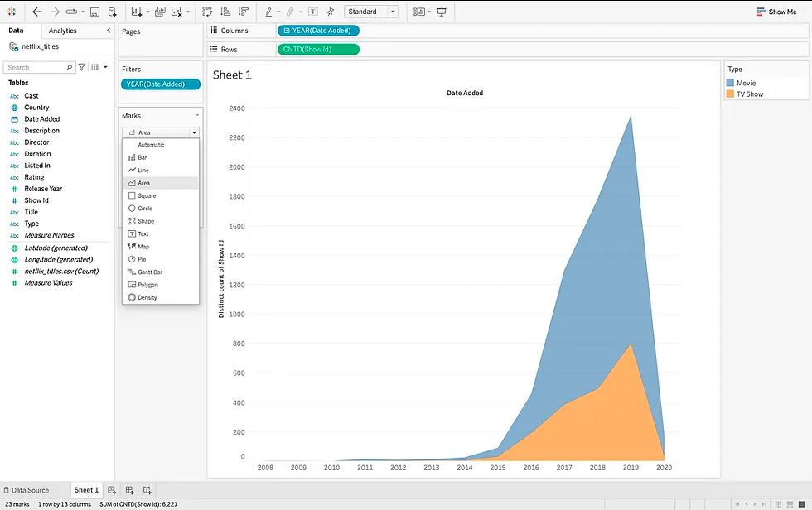Toggle Show Mark Labels text icon
The width and height of the screenshot is (812, 510).
313,12
